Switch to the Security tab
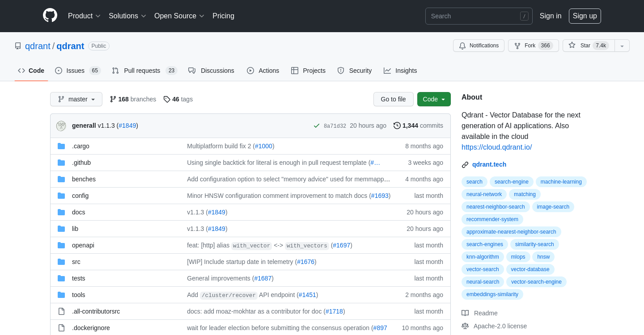This screenshot has height=335, width=644. [x=354, y=71]
